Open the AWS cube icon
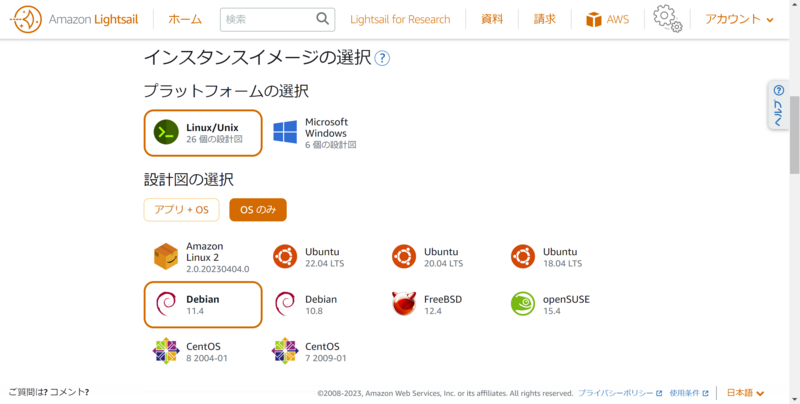 [x=593, y=19]
